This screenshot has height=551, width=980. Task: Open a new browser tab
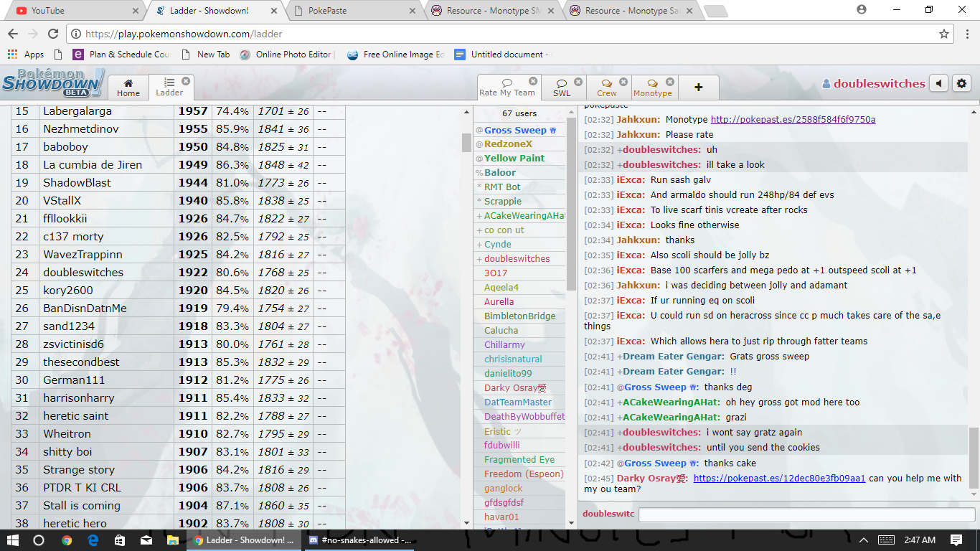[x=715, y=11]
